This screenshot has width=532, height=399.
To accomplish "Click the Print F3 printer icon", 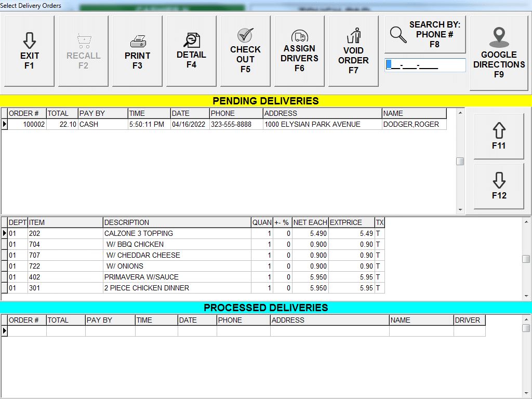I will [138, 42].
